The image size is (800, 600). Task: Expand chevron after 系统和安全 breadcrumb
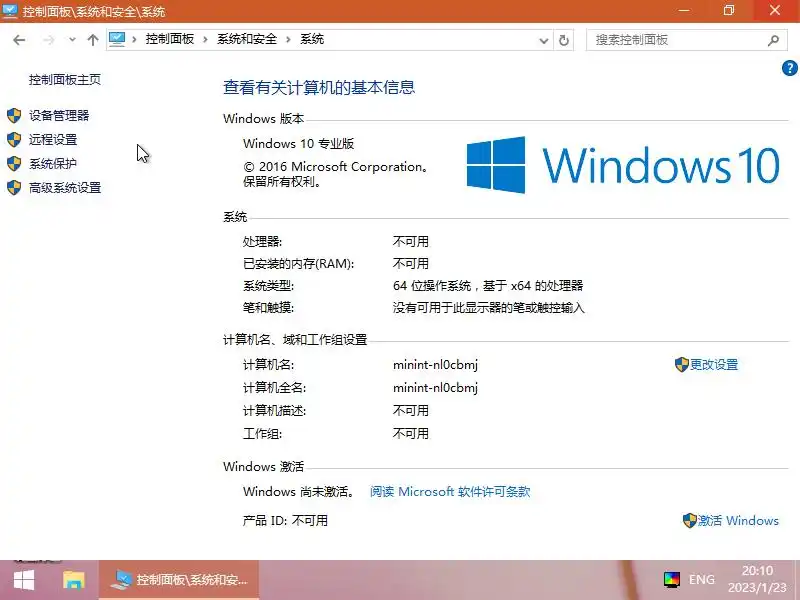[288, 39]
